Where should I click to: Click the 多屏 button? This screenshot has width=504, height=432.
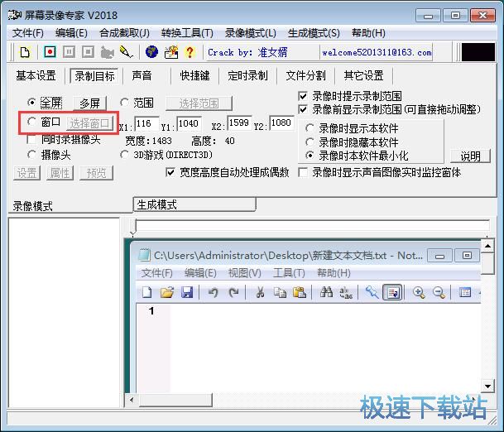pos(89,103)
